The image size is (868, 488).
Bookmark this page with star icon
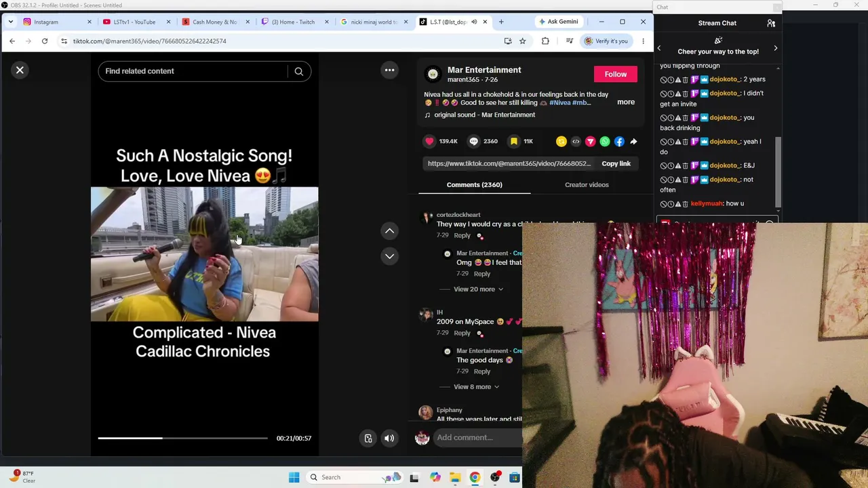coord(522,41)
